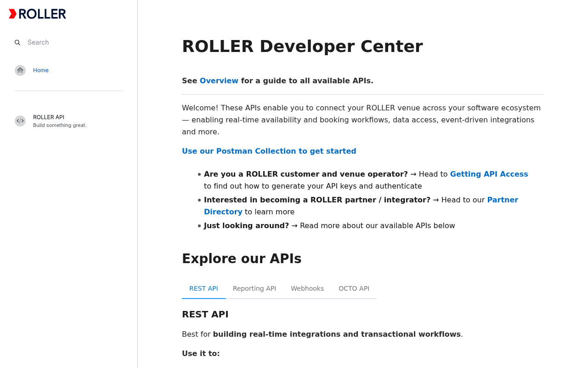The image size is (588, 368).
Task: Open the ROLLER API sidebar entry
Action: tap(68, 121)
